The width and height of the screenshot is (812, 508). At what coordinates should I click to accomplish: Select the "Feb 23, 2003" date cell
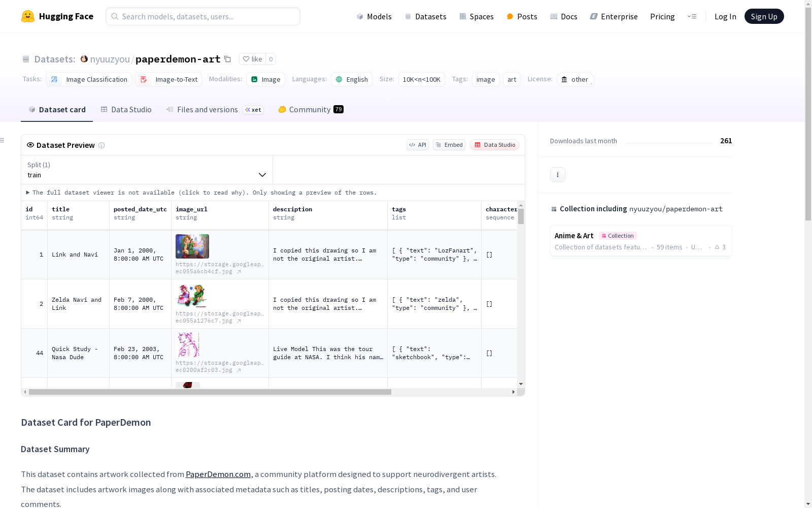(140, 353)
